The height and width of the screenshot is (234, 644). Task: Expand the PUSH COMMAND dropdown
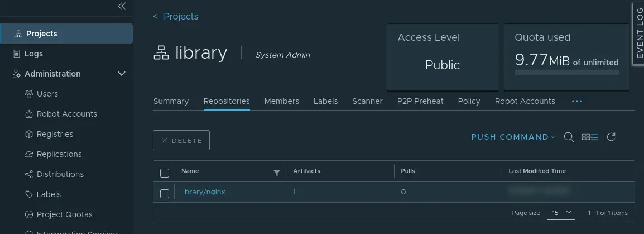pos(513,137)
